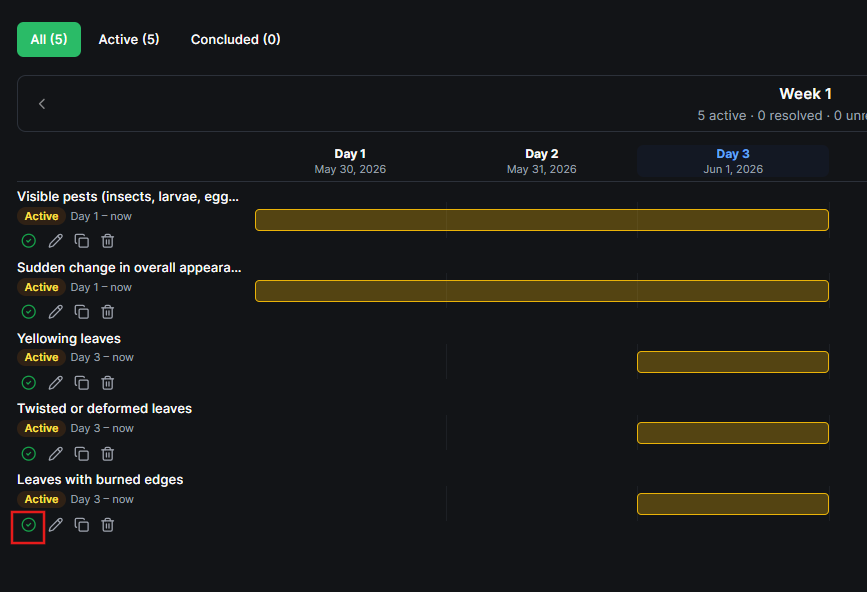Delete the Leaves with burned edges entry

(108, 525)
